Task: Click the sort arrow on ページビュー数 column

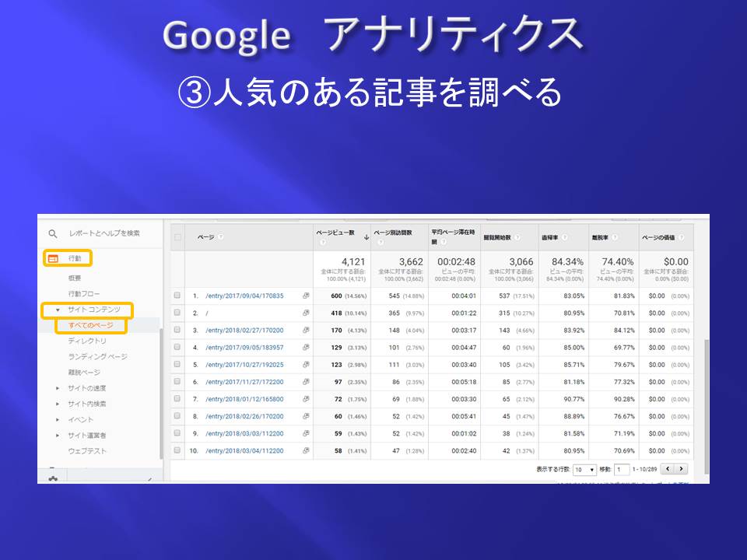Action: click(366, 237)
